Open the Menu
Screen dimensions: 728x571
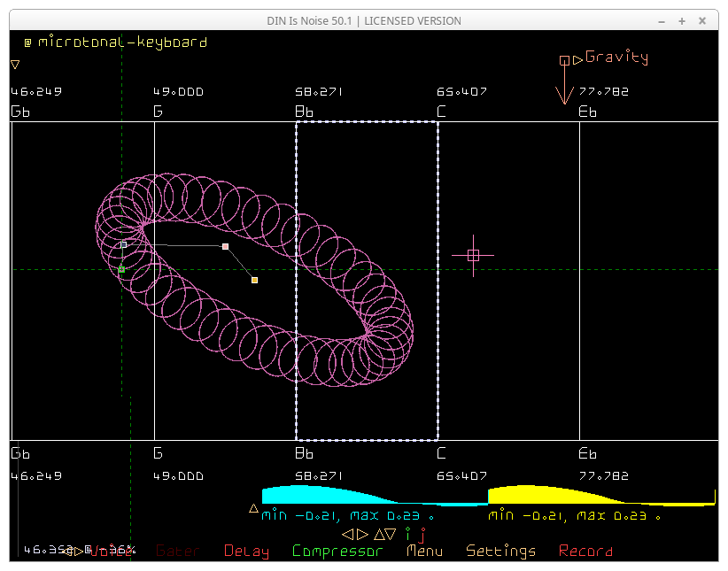point(424,551)
